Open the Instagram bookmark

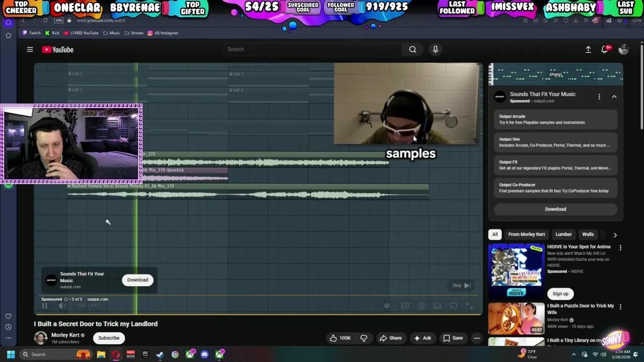pos(163,33)
